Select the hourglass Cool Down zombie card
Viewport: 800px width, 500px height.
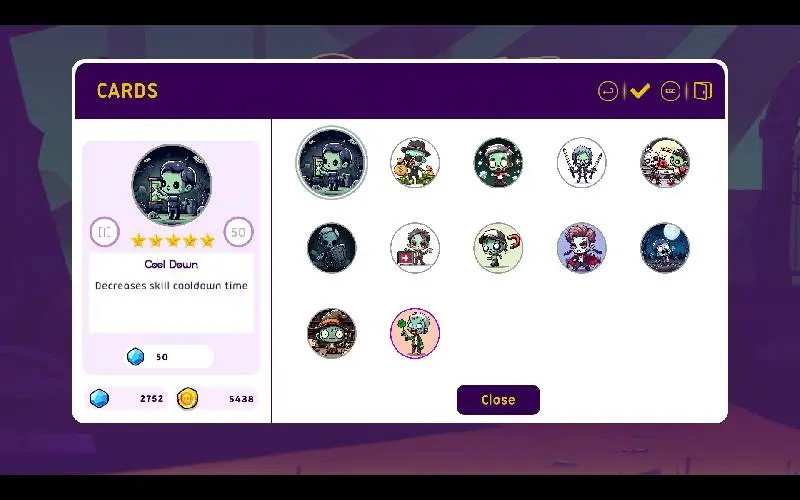point(332,162)
